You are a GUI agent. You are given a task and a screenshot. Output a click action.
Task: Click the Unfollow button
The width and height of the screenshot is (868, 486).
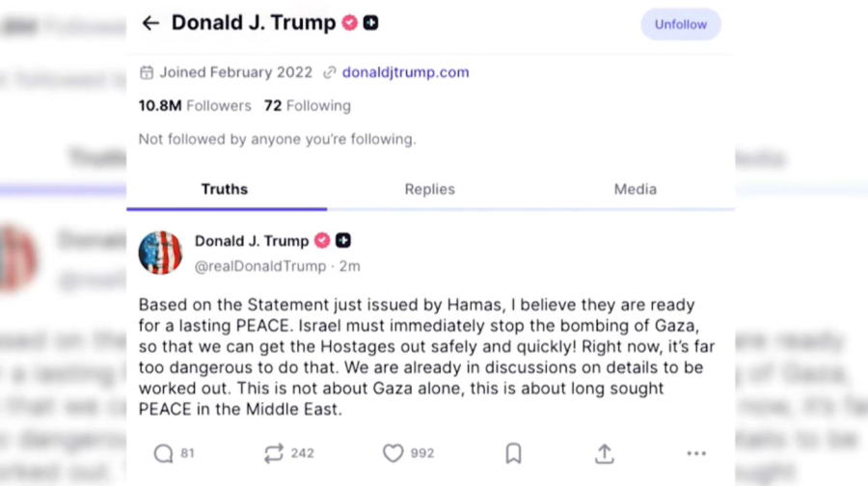pyautogui.click(x=680, y=25)
